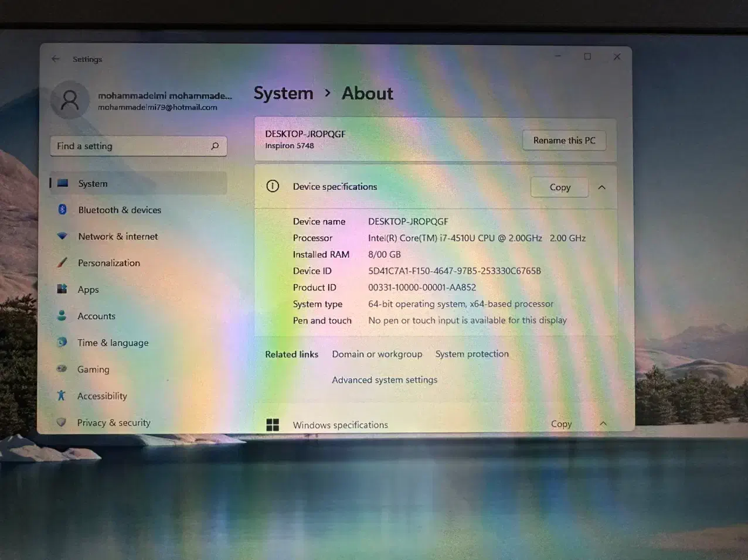Screen dimensions: 748x560
Task: Open Advanced system settings link
Action: (x=385, y=380)
